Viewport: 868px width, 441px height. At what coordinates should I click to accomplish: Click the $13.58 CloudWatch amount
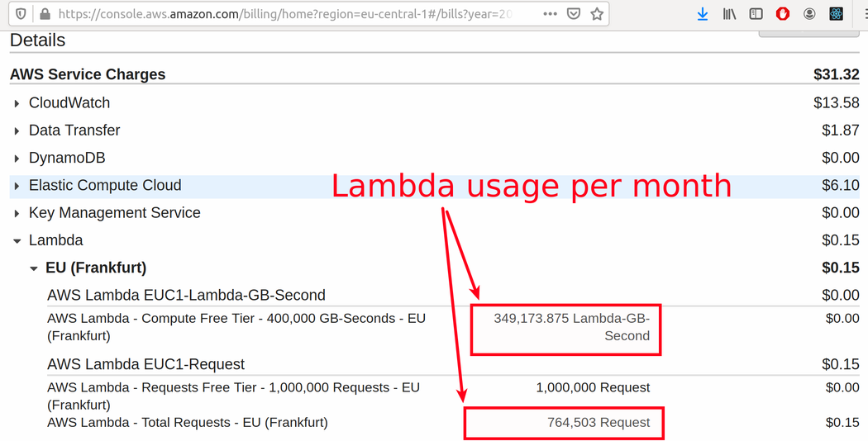pos(837,102)
